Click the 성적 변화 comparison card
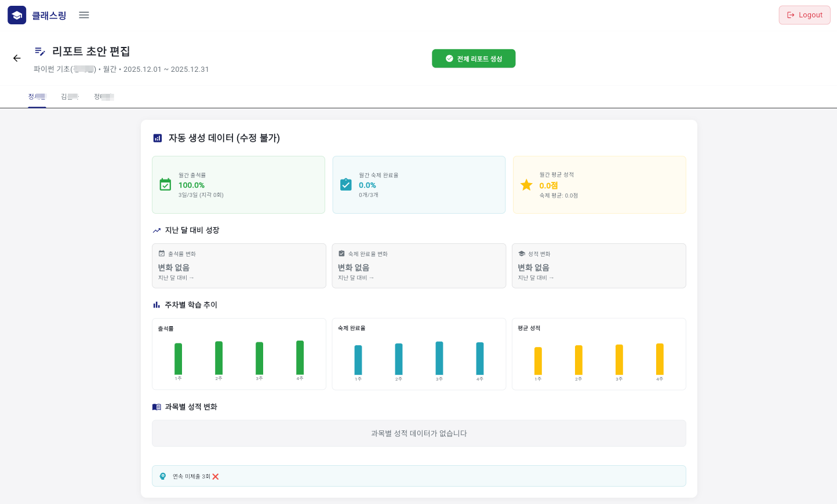Viewport: 837px width, 504px height. [599, 266]
